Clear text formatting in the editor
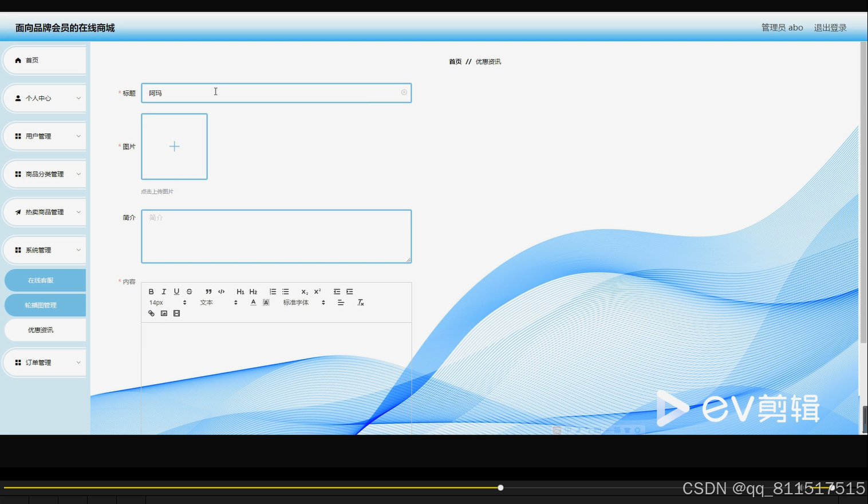Screen dimensions: 868x504 pos(361,302)
